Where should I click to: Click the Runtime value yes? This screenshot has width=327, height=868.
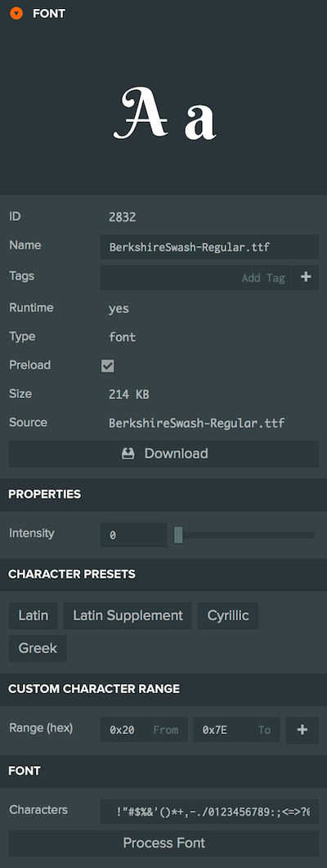[119, 309]
